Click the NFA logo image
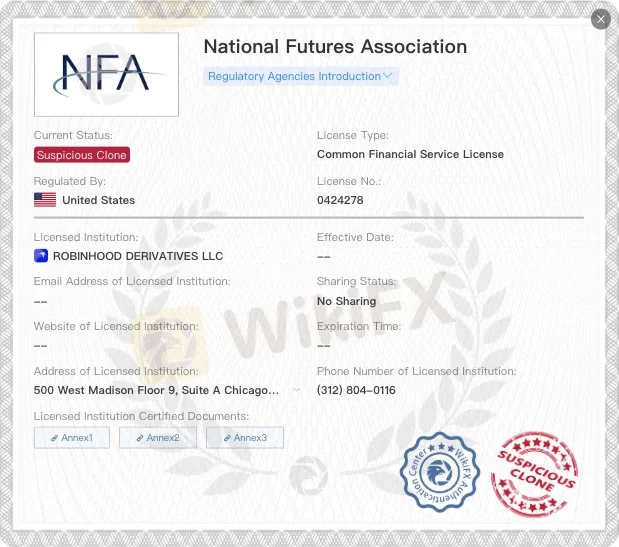 (106, 75)
